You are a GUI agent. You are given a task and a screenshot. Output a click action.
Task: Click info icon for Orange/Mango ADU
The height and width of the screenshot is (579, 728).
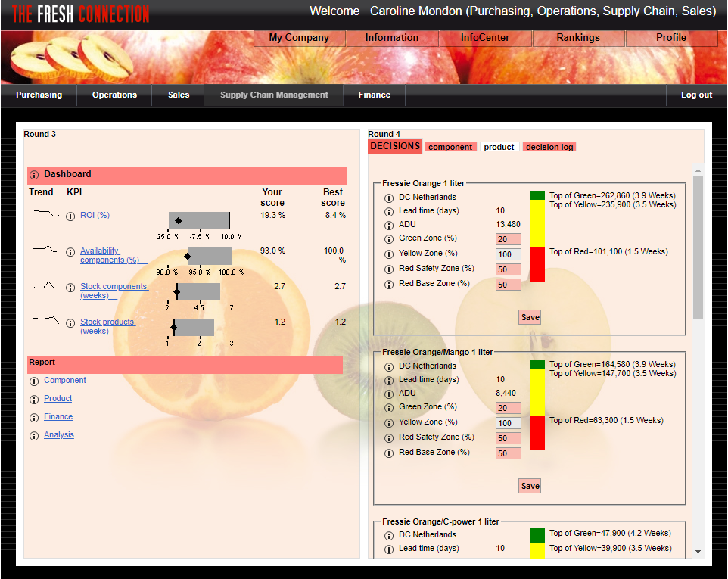(389, 394)
